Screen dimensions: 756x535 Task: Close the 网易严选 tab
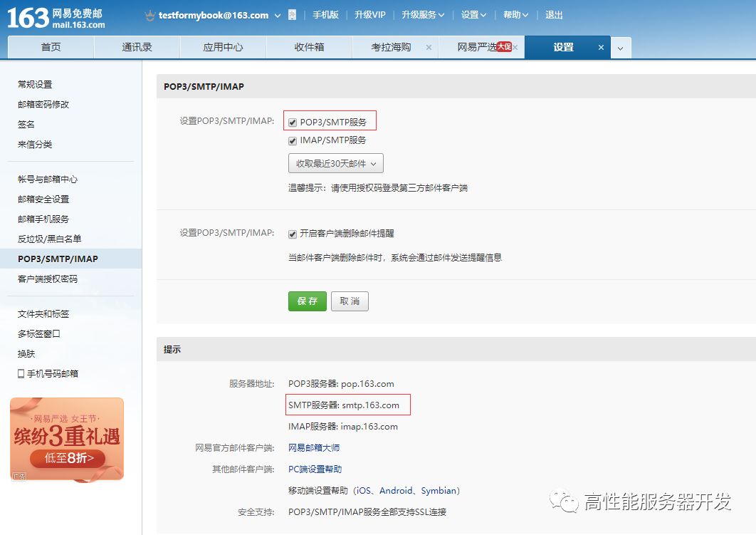point(515,47)
